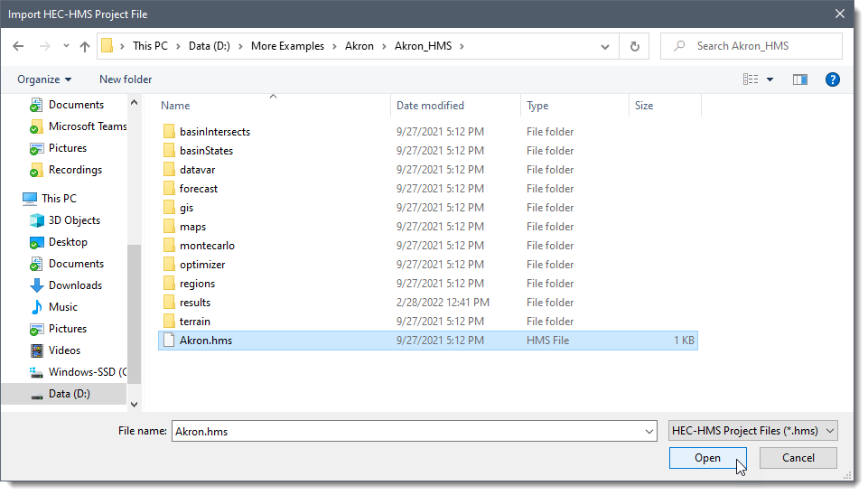The image size is (868, 495).
Task: Click the forward navigation arrow
Action: pyautogui.click(x=45, y=46)
